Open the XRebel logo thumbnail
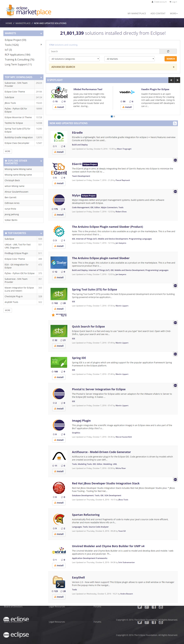 pos(59,92)
